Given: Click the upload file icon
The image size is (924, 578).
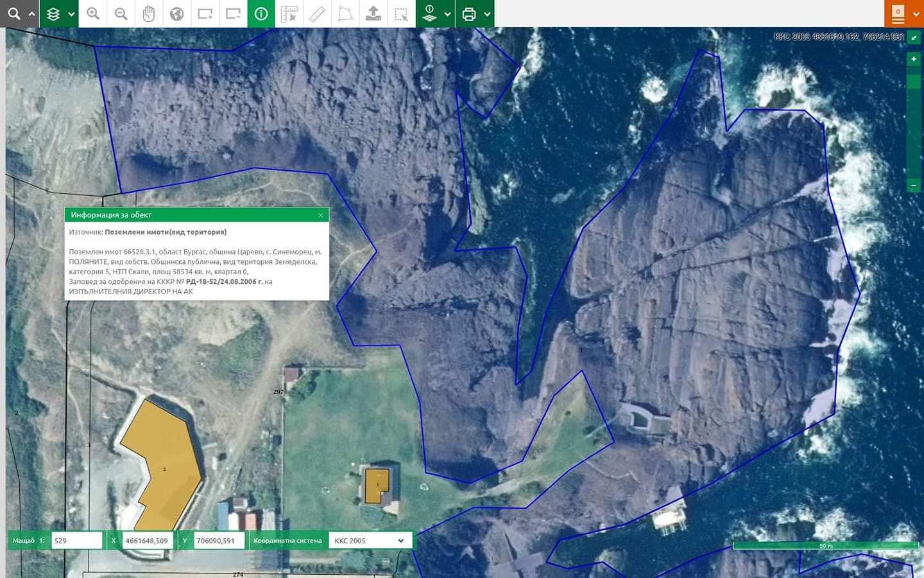Looking at the screenshot, I should click(x=373, y=13).
